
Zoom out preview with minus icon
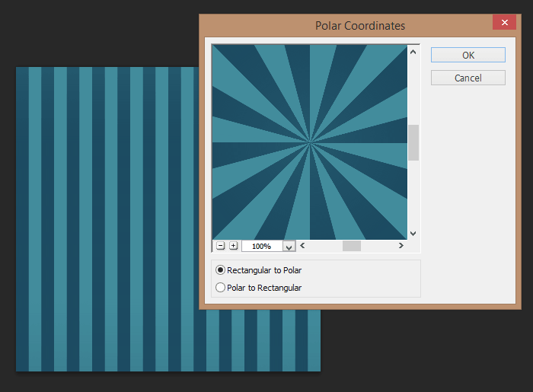220,246
